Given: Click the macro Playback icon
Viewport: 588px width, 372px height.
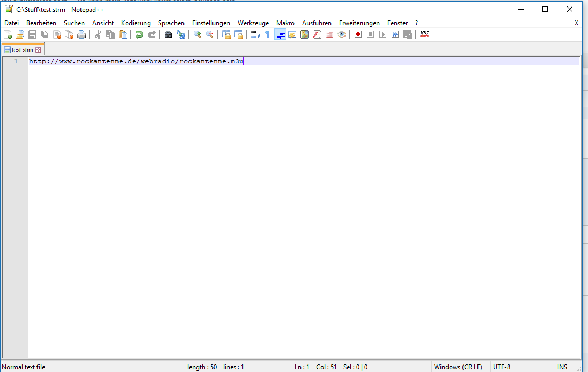Looking at the screenshot, I should 383,34.
